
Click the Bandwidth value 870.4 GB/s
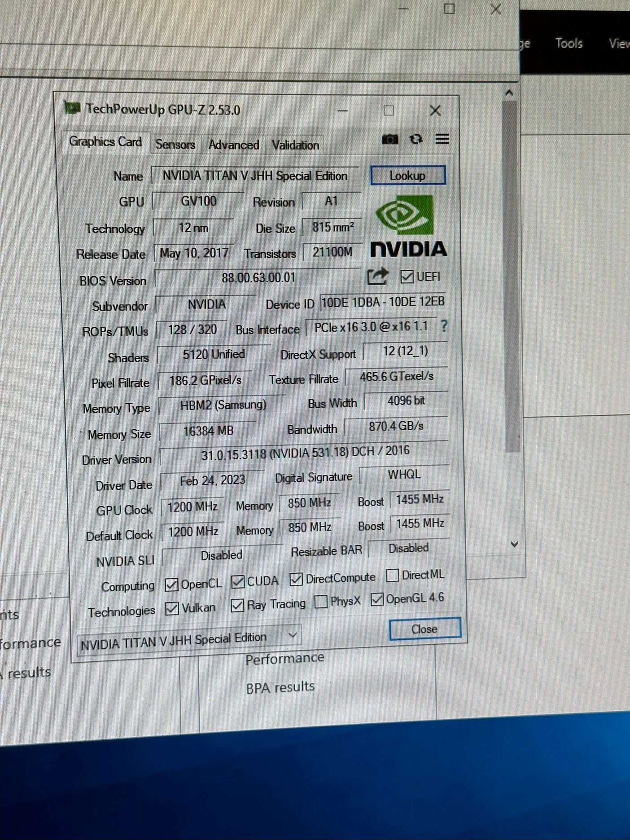click(x=396, y=426)
